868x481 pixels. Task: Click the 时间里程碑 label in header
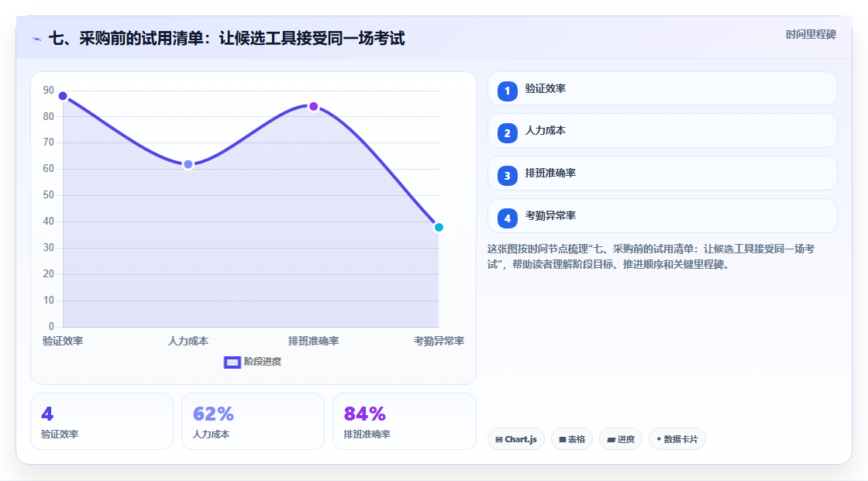click(811, 34)
